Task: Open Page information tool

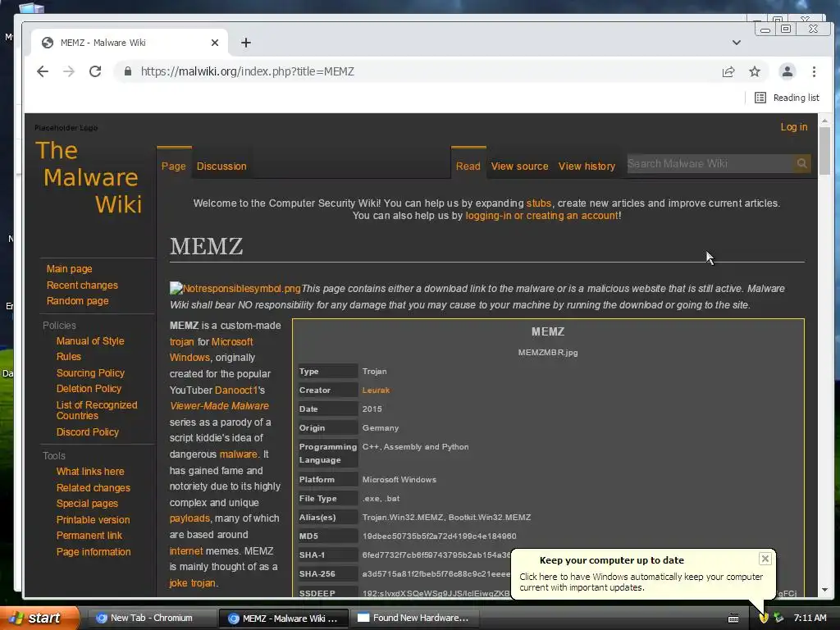Action: pyautogui.click(x=94, y=552)
